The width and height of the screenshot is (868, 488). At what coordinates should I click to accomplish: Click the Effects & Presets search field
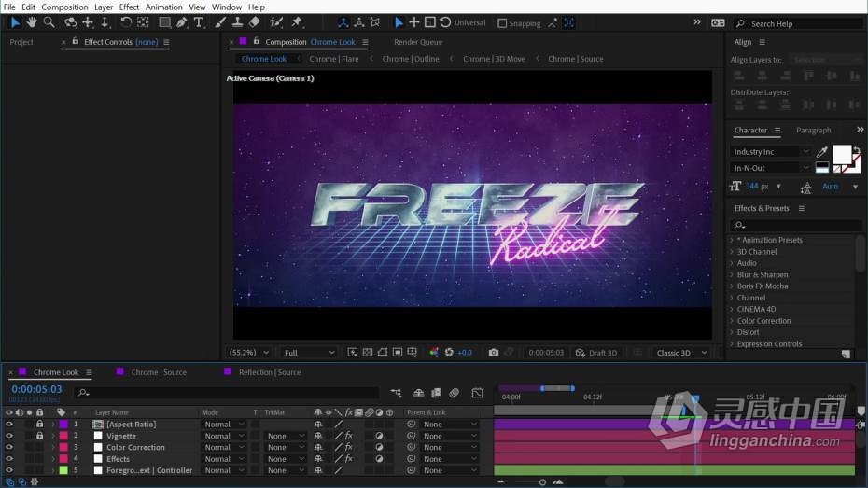point(795,225)
